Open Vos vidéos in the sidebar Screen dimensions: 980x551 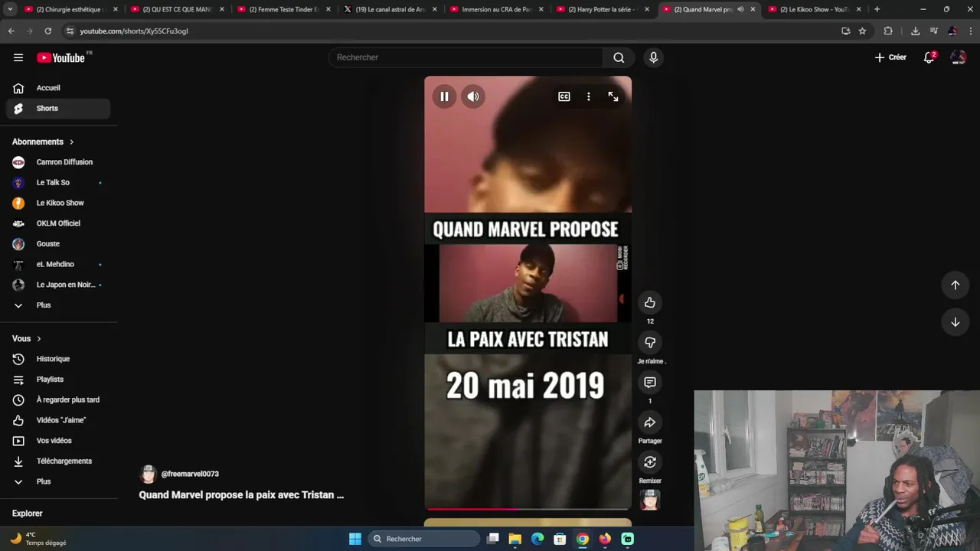[58, 441]
